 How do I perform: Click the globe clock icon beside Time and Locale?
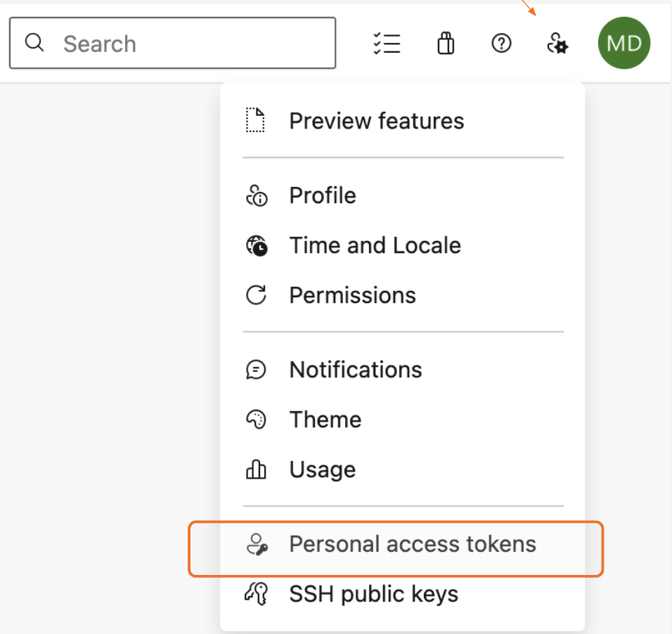(x=256, y=245)
